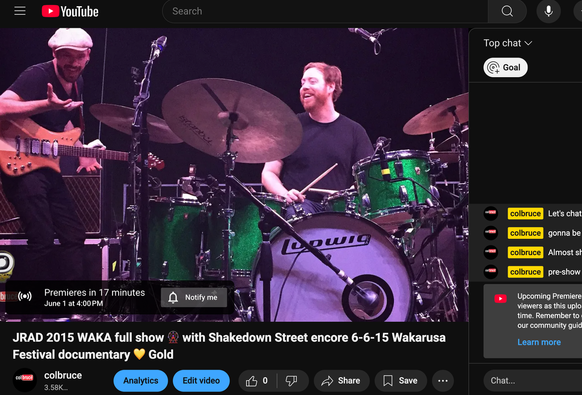Click avatar beside "pre-show" chat message
This screenshot has height=395, width=582.
(491, 272)
